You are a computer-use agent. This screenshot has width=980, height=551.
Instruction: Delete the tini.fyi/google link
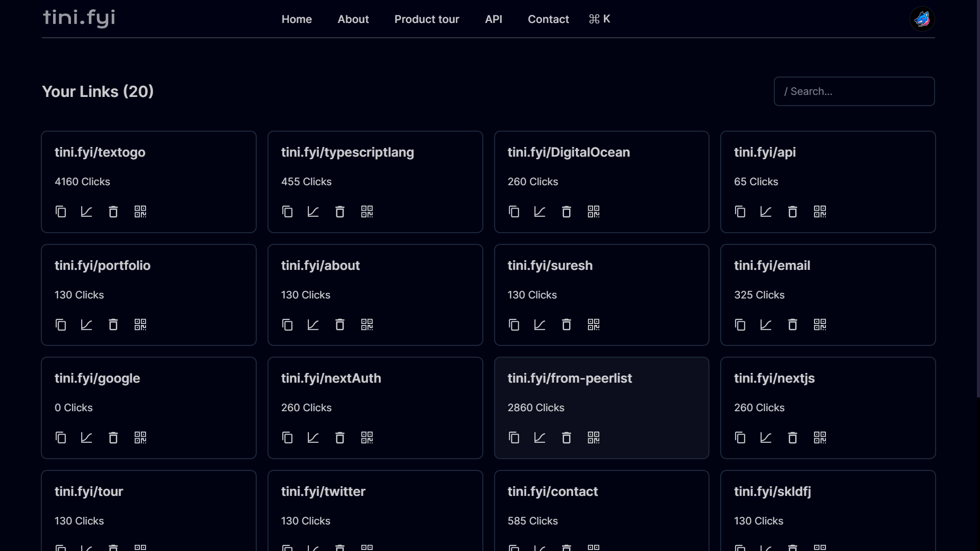[113, 438]
